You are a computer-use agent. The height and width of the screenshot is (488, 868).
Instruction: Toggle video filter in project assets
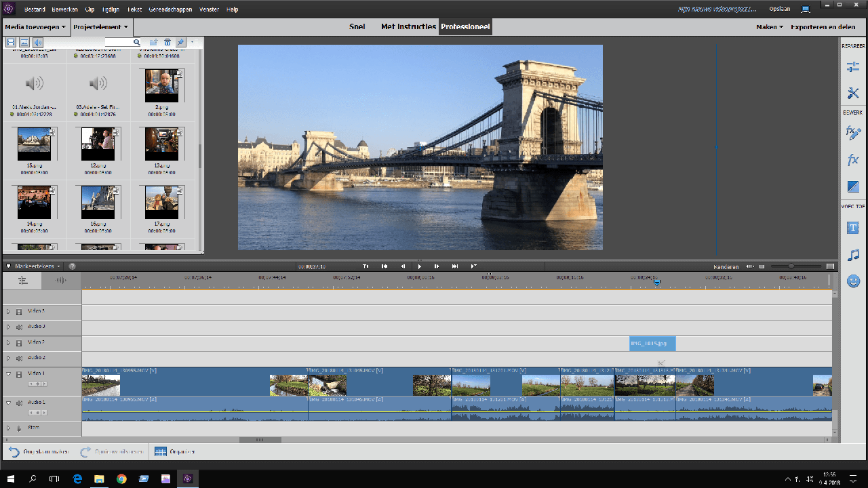[11, 42]
